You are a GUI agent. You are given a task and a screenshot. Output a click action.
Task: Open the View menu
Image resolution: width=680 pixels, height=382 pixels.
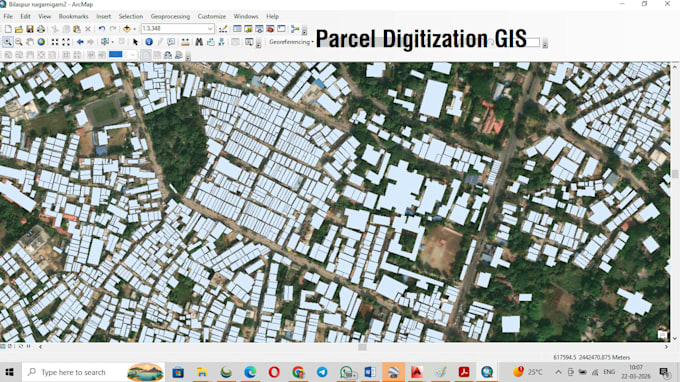tap(44, 16)
